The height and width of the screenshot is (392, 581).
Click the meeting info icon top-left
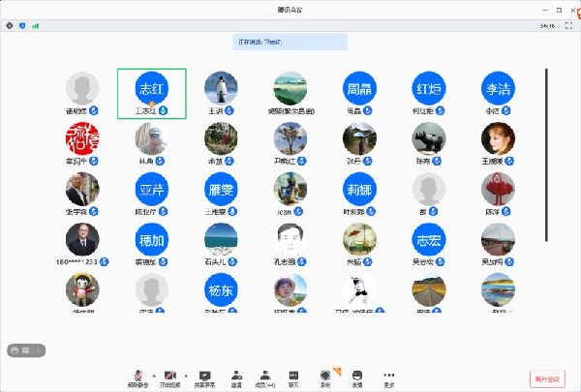11,26
